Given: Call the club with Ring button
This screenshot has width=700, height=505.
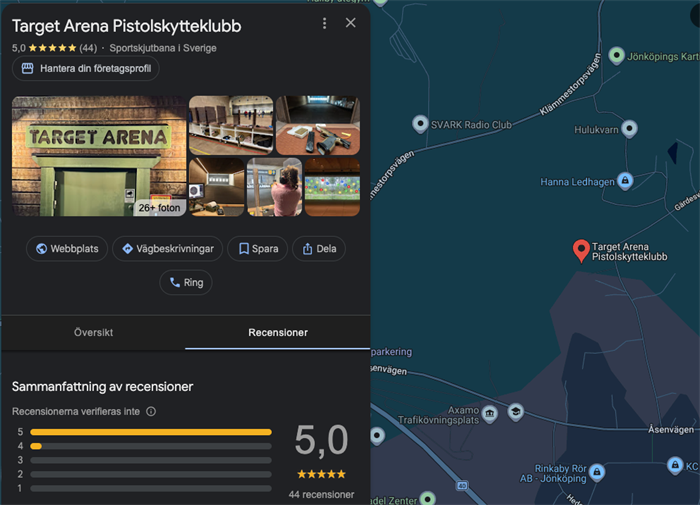Looking at the screenshot, I should pos(186,283).
